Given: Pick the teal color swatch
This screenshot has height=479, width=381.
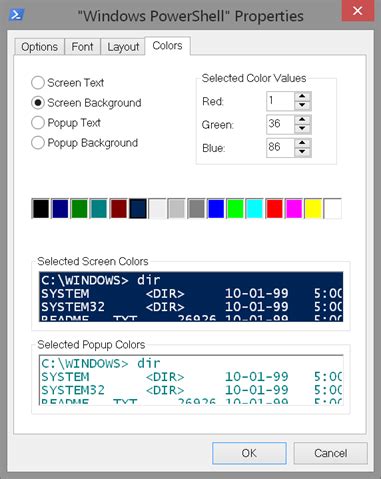Looking at the screenshot, I should [x=99, y=209].
